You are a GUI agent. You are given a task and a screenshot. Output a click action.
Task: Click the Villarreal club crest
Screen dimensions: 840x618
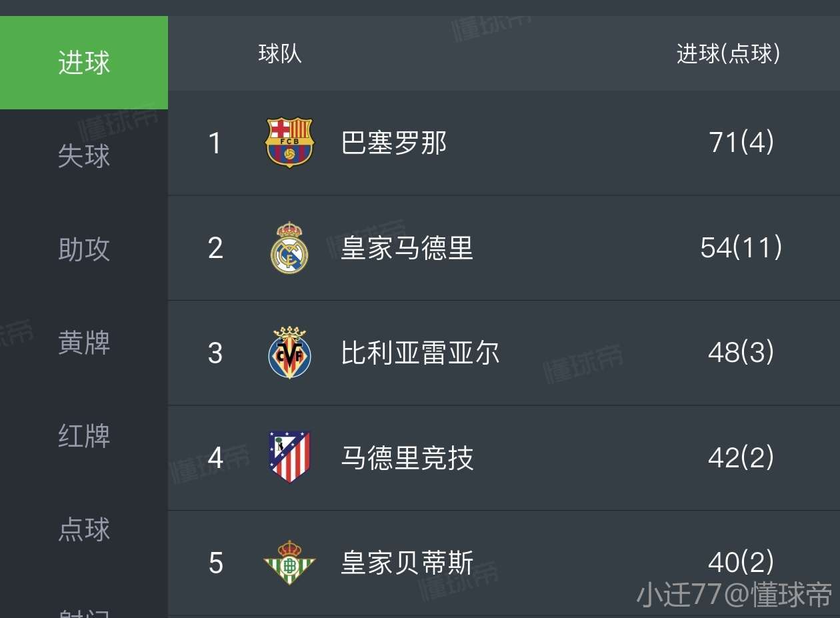coord(289,353)
